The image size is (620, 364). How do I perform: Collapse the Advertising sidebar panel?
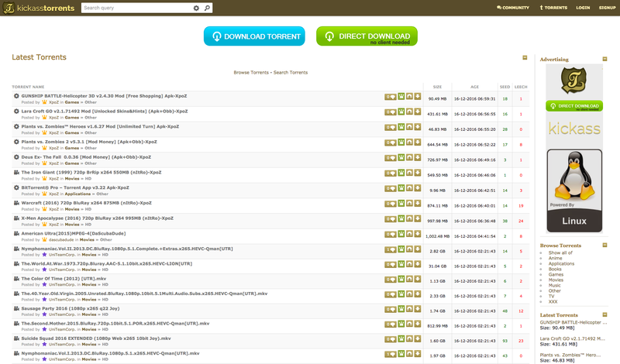tap(604, 59)
